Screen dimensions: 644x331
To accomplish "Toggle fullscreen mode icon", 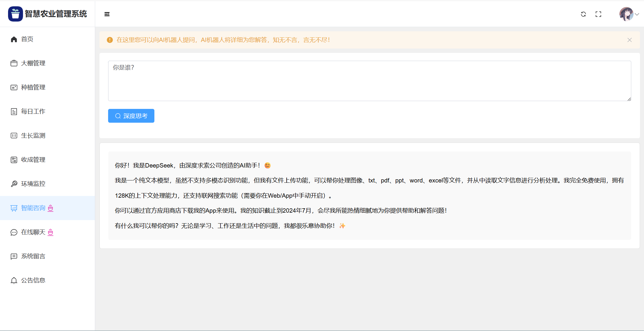I will (x=598, y=14).
